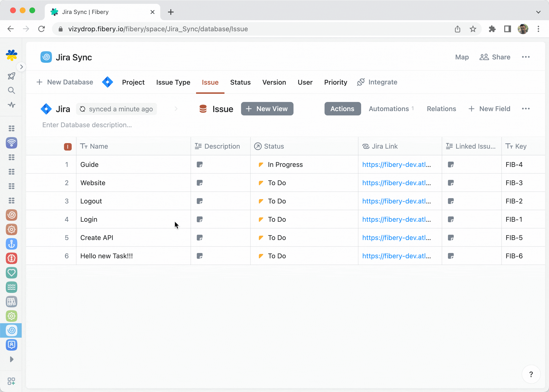This screenshot has width=549, height=392.
Task: Click the synced a minute ago status
Action: point(116,109)
